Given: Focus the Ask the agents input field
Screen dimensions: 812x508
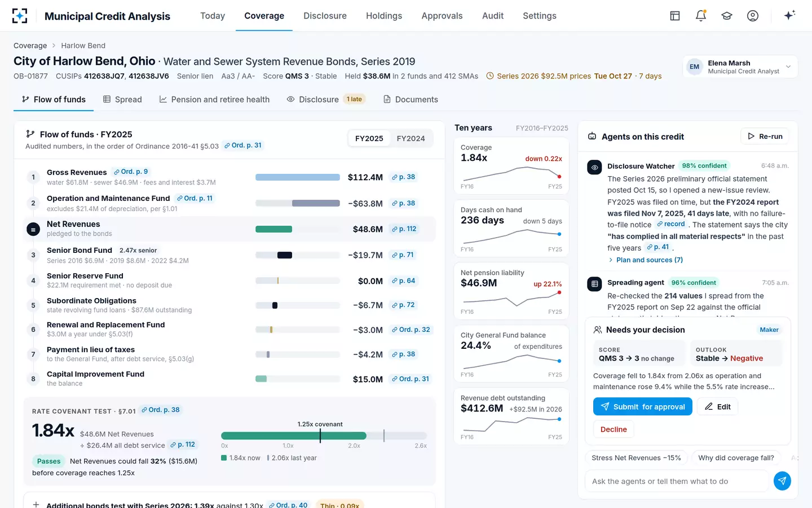Looking at the screenshot, I should [677, 481].
